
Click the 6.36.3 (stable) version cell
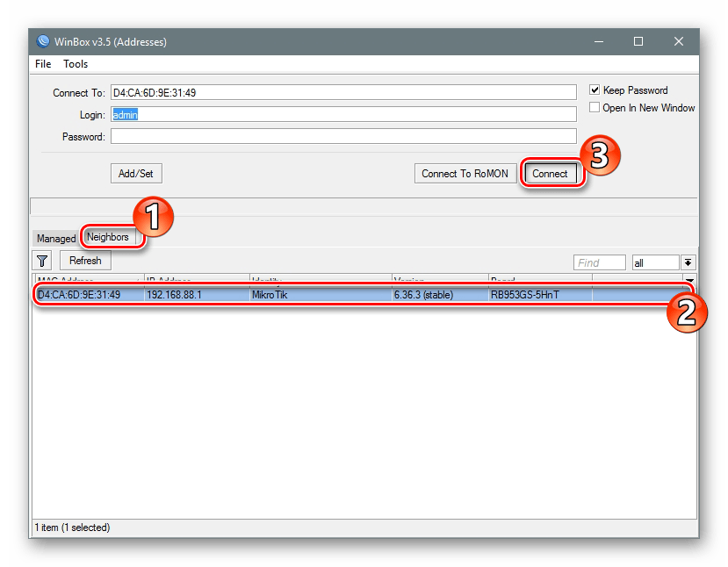(440, 295)
